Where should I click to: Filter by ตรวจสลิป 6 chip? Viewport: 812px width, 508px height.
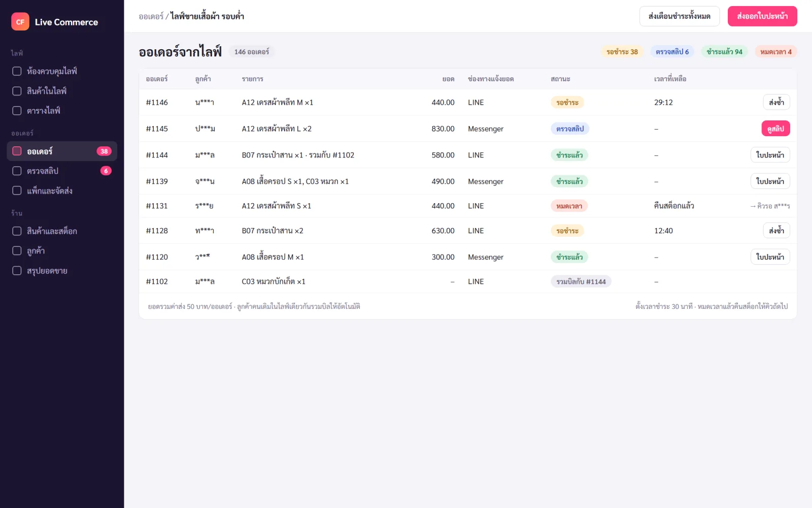point(672,52)
